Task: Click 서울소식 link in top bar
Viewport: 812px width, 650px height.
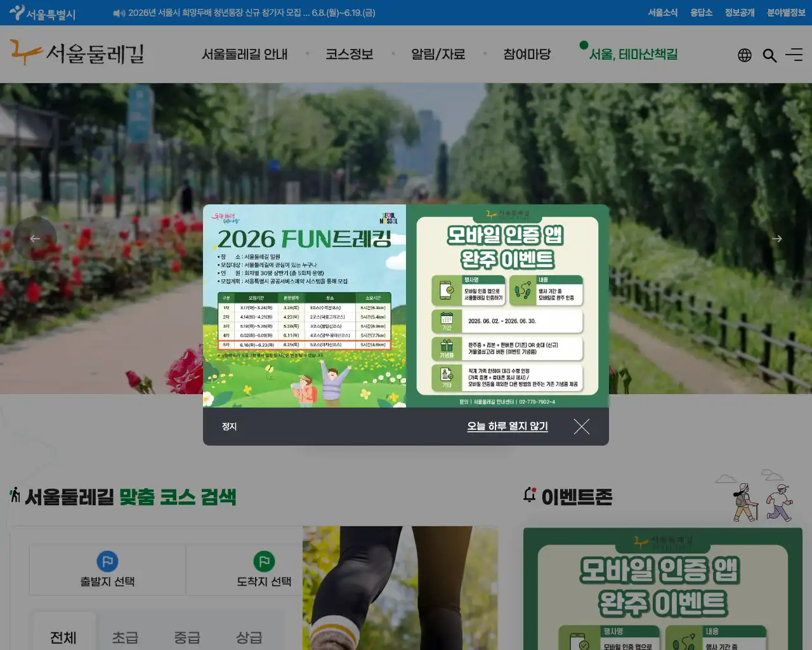Action: (663, 13)
